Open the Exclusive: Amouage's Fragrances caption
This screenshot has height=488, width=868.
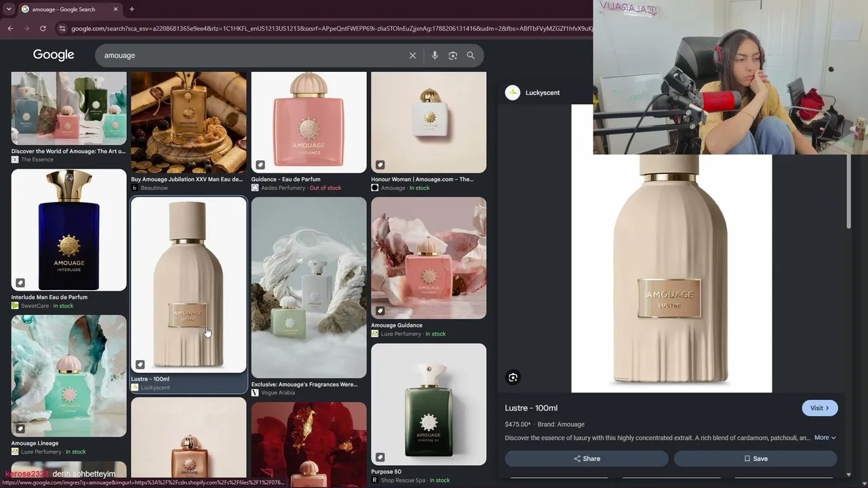304,384
